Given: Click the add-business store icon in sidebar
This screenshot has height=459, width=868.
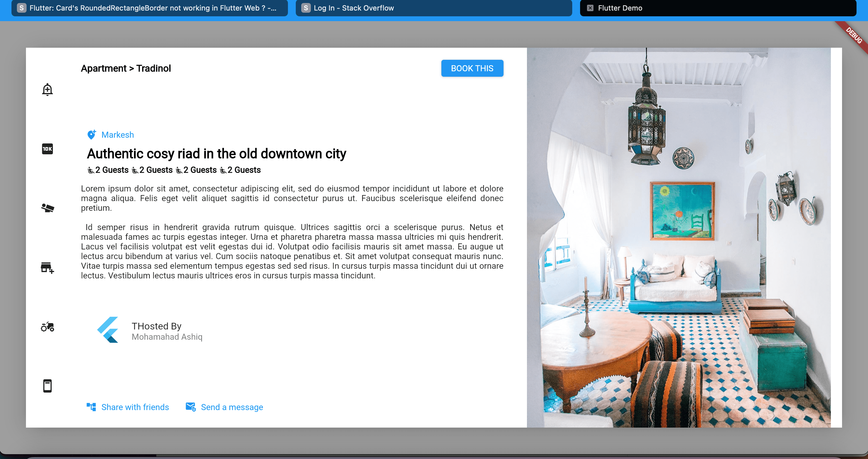Looking at the screenshot, I should click(x=47, y=268).
